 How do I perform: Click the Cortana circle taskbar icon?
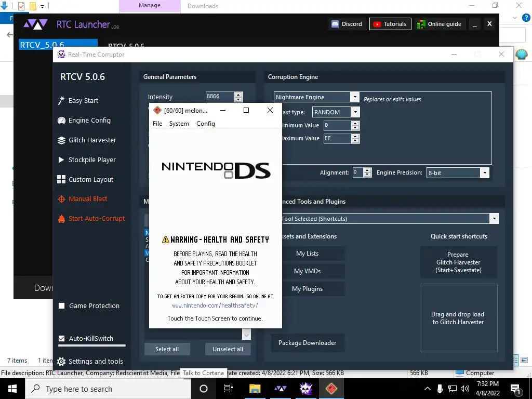(x=204, y=389)
